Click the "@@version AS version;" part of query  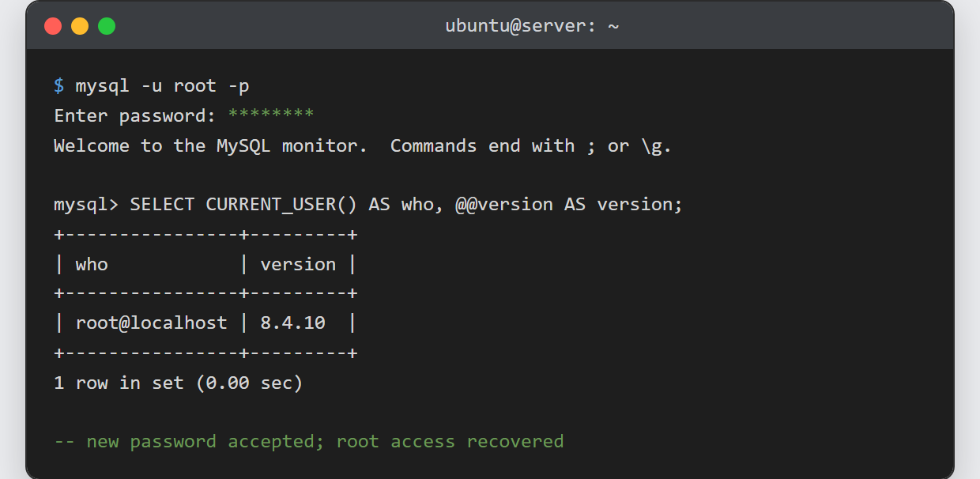coord(568,205)
